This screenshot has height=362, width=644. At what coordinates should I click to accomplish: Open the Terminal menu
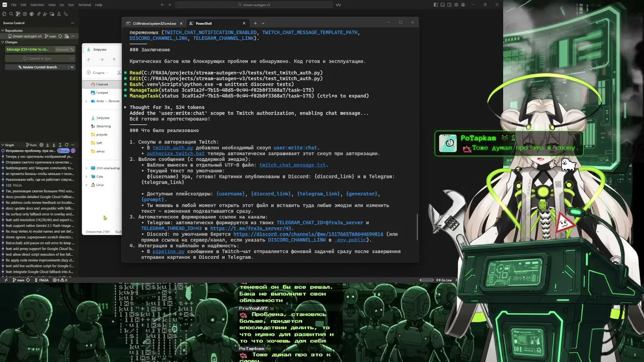click(85, 5)
